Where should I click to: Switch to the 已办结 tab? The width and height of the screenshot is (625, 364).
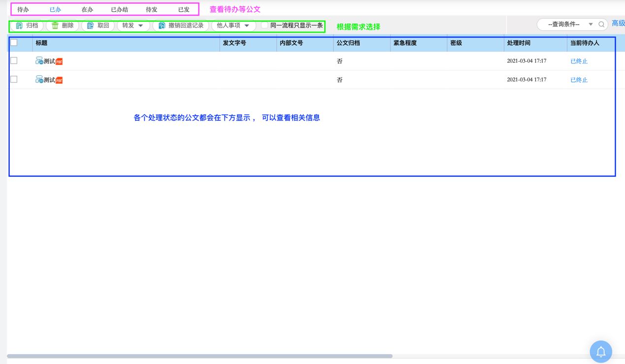(119, 9)
